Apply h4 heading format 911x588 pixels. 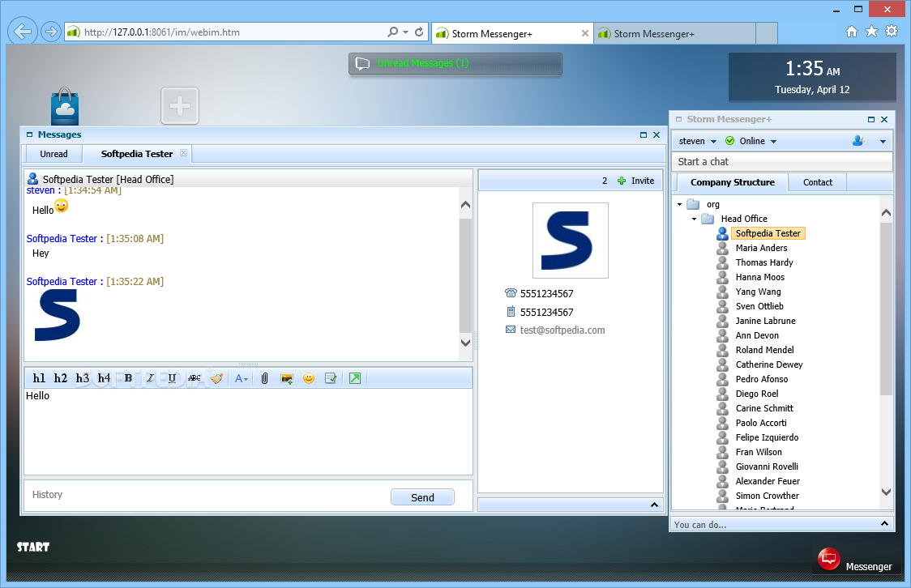click(104, 378)
